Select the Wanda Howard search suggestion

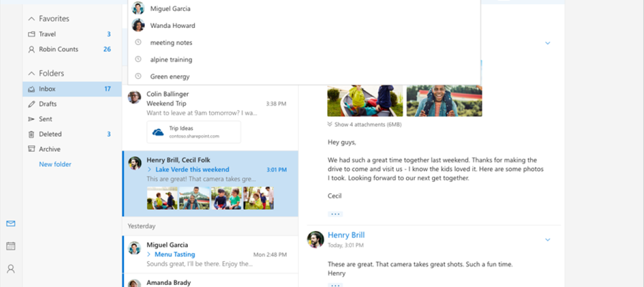pos(172,26)
